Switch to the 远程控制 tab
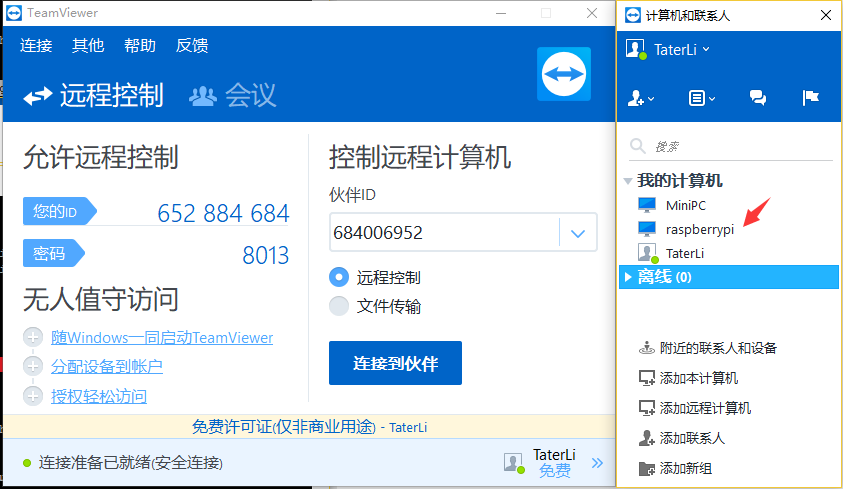 point(94,96)
